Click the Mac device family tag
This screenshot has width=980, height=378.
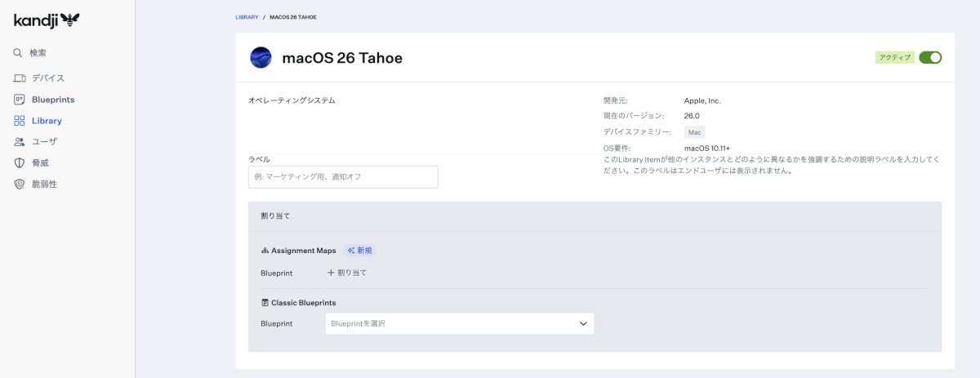click(x=695, y=132)
